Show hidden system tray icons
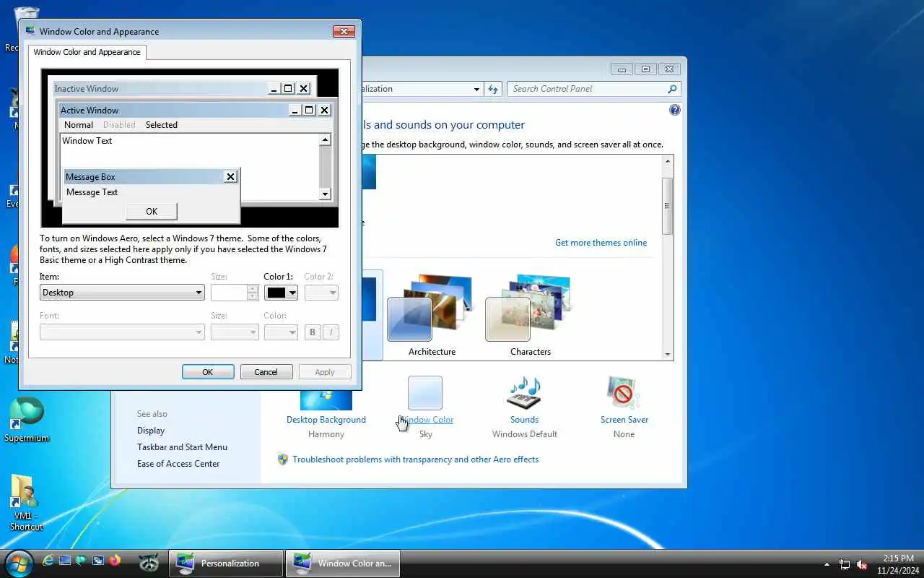This screenshot has height=578, width=924. (x=827, y=564)
